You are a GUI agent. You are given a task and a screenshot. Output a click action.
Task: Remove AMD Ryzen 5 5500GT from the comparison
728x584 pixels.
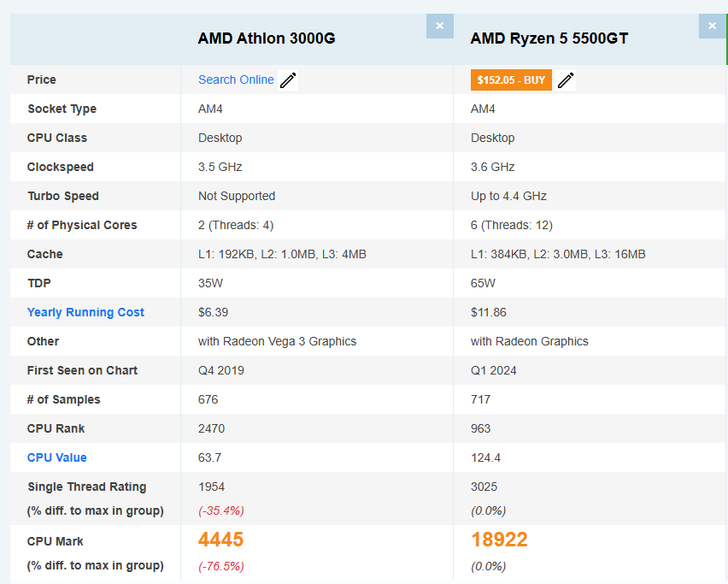(712, 26)
